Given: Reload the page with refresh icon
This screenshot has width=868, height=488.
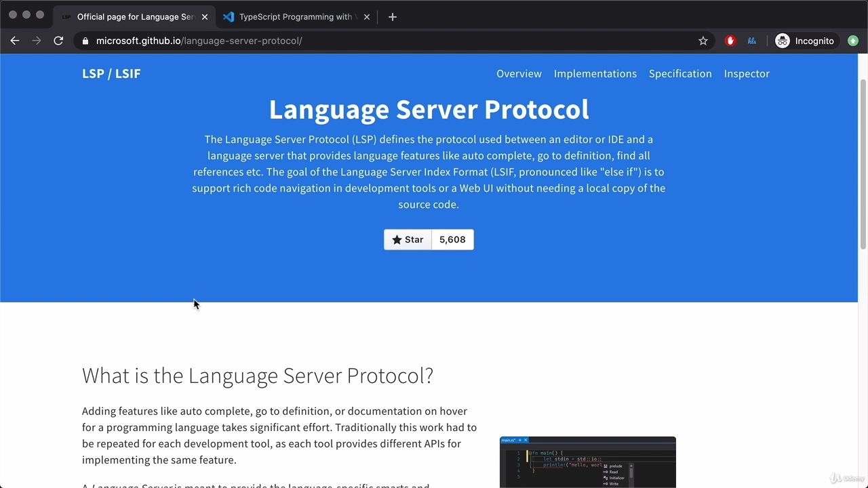Looking at the screenshot, I should [58, 41].
